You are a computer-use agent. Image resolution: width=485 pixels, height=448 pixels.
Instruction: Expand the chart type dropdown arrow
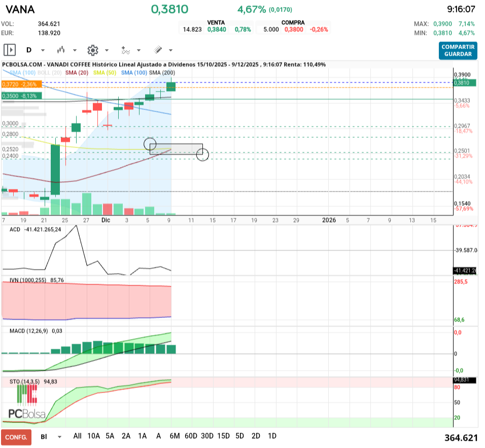[x=75, y=50]
